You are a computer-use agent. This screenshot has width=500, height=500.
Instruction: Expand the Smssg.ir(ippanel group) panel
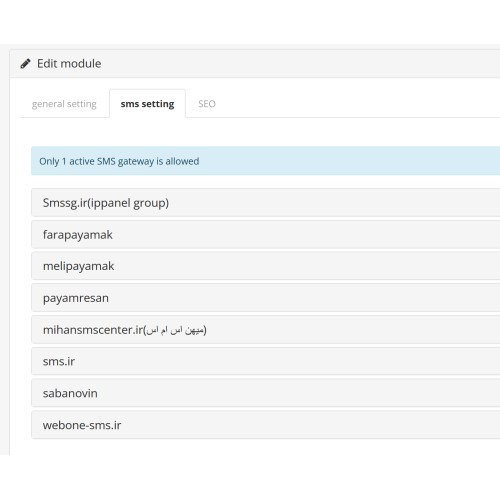[x=266, y=203]
